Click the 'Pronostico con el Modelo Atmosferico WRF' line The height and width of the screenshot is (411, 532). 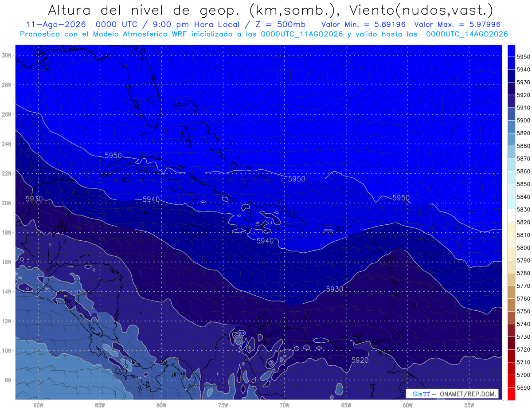[x=104, y=34]
